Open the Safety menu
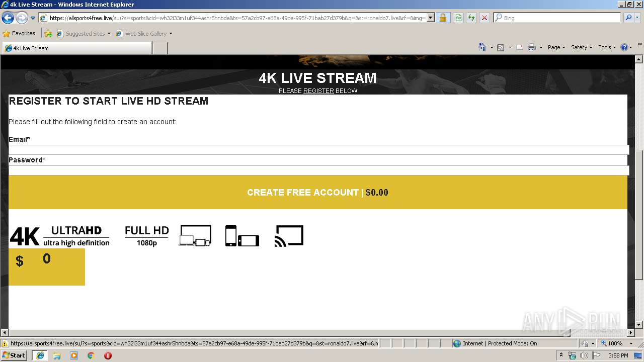The width and height of the screenshot is (644, 362). [582, 47]
